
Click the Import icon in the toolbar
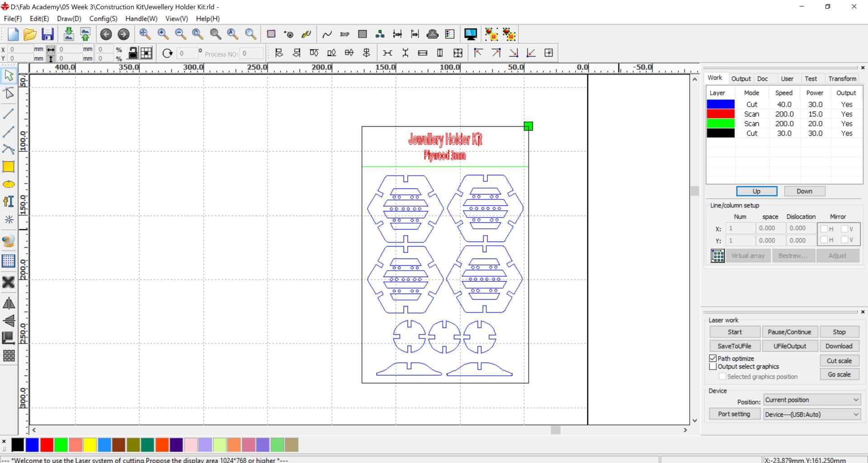[68, 34]
